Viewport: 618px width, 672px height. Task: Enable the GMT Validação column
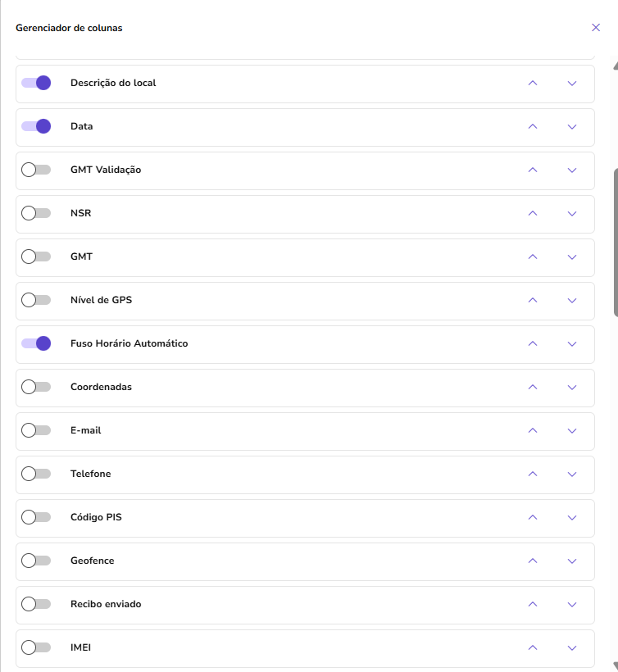[36, 170]
